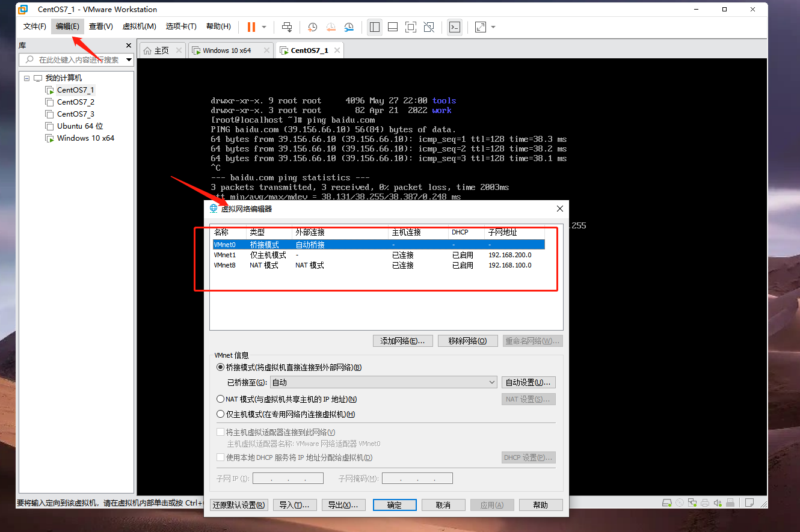800x532 pixels.
Task: Close the 虚拟网络编辑器 dialog
Action: click(x=560, y=209)
